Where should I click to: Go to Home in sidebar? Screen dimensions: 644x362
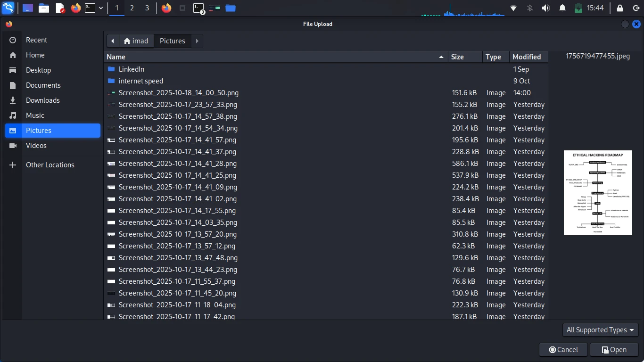point(35,55)
